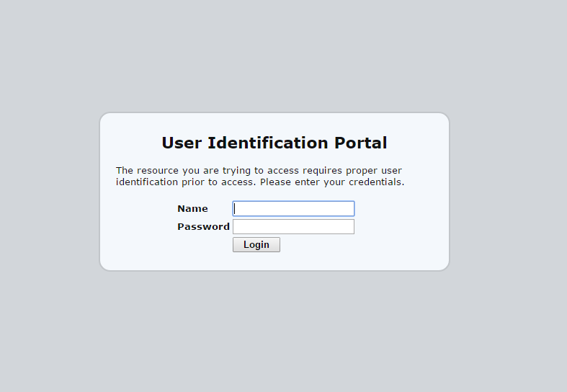Click the "Password" field label
The width and height of the screenshot is (567, 392).
click(x=203, y=226)
